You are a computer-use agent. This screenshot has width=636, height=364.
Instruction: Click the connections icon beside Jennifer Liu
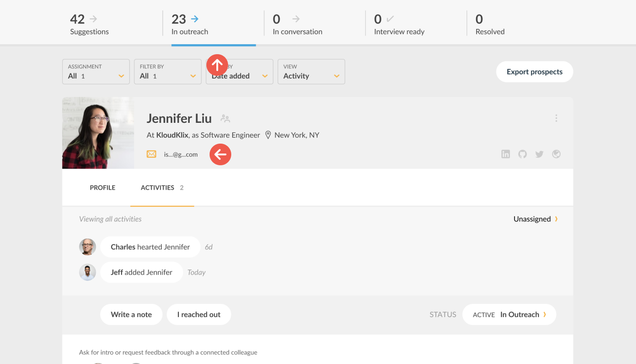point(225,119)
